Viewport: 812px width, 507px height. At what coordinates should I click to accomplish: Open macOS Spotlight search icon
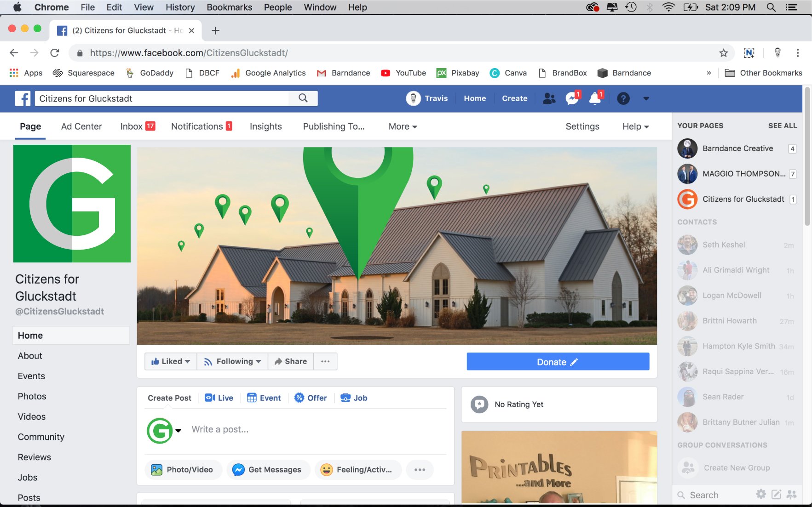772,7
